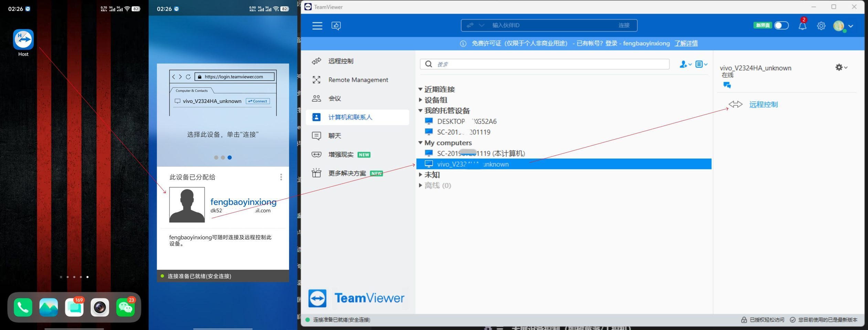The image size is (868, 330).
Task: Select the third tutorial page dot
Action: (230, 157)
